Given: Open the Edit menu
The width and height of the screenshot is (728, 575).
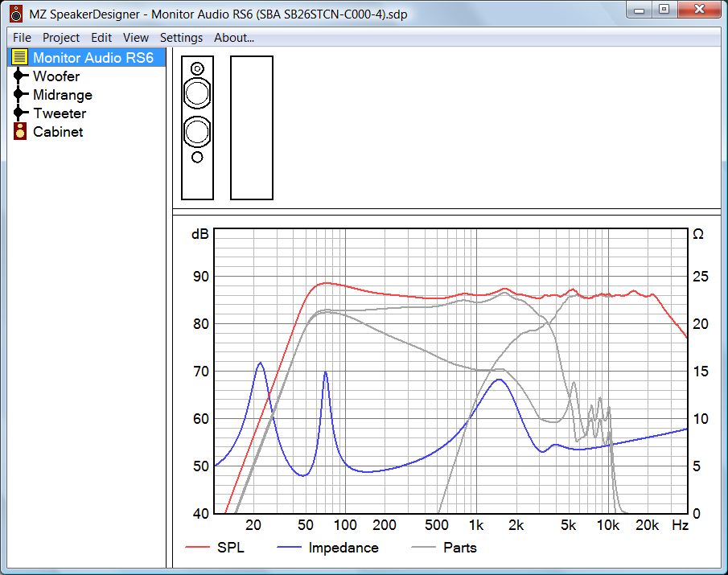Looking at the screenshot, I should point(101,38).
